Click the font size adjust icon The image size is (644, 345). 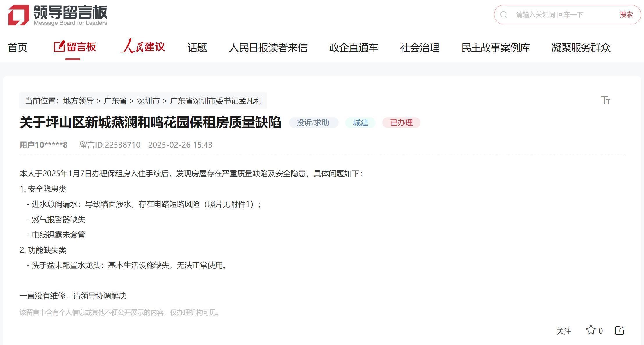606,100
